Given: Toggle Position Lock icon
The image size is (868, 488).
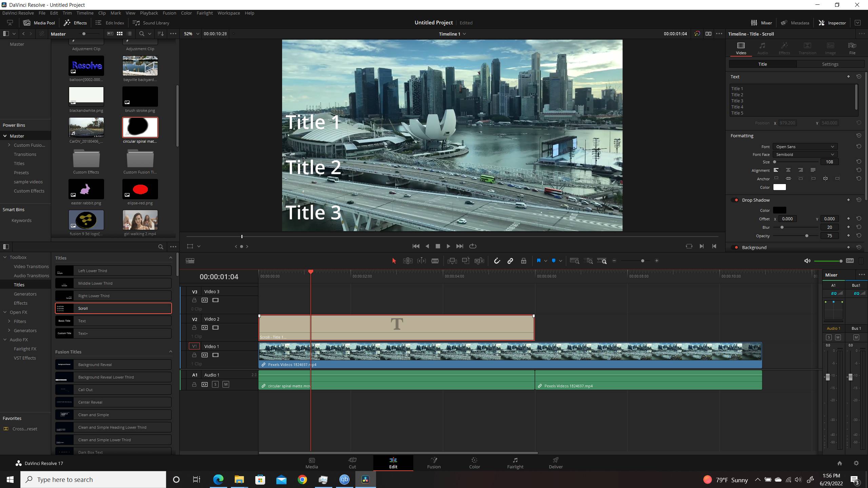Looking at the screenshot, I should click(524, 261).
